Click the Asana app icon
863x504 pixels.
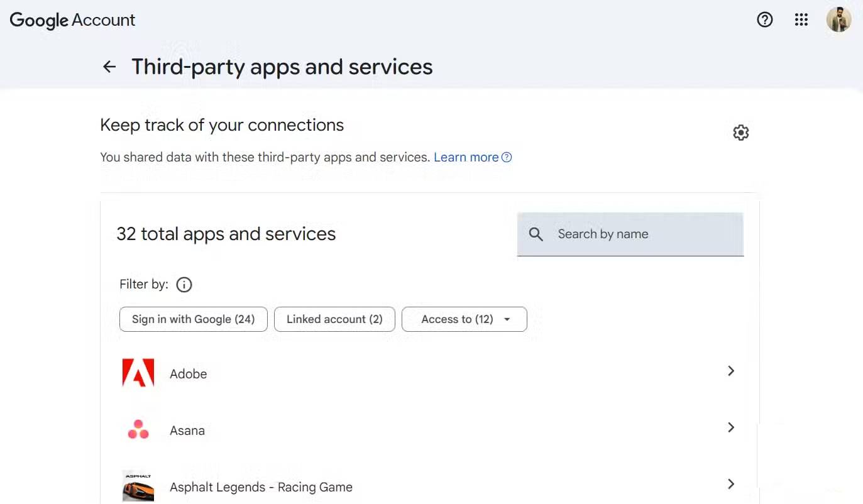pyautogui.click(x=138, y=429)
